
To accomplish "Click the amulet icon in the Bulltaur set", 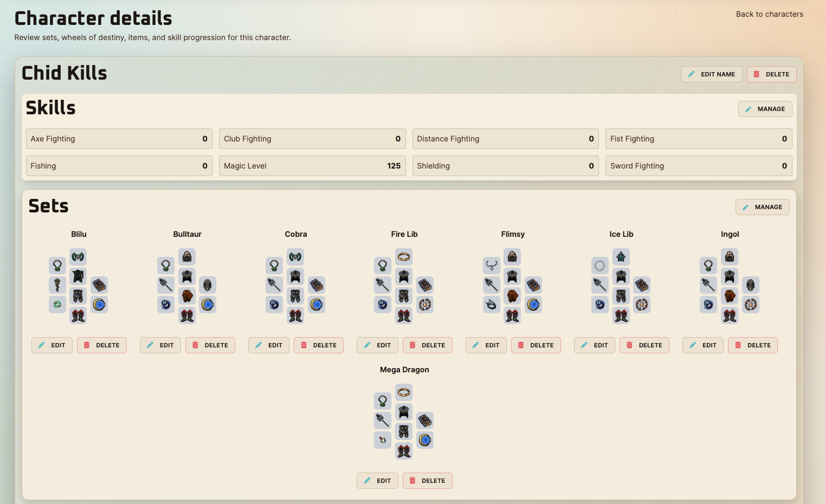I will [166, 266].
